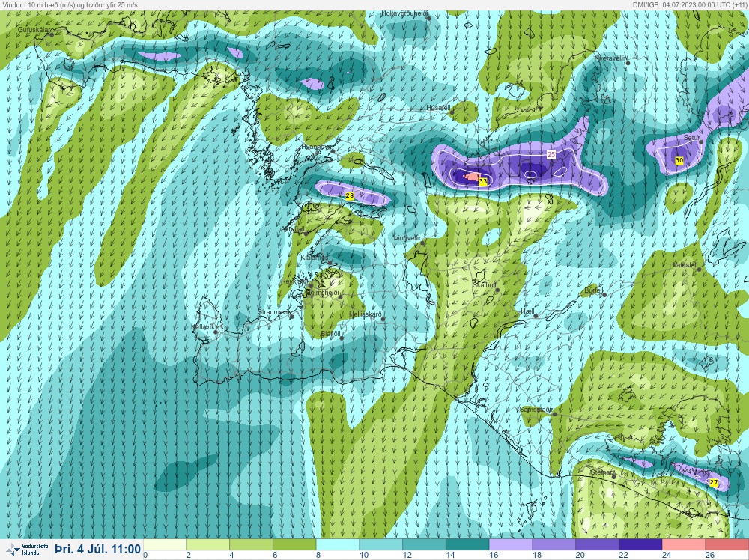
Task: Click the 22–24 m/s dark indigo legend swatch
Action: [640, 545]
